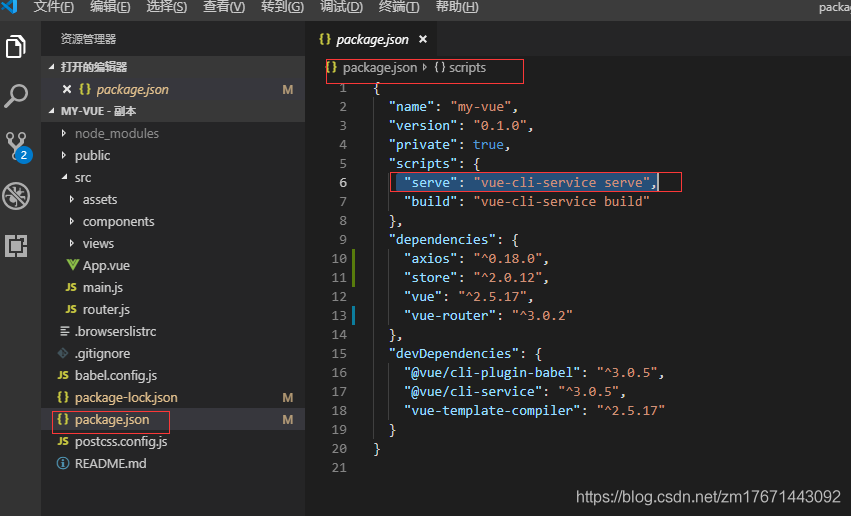Viewport: 851px width, 516px height.
Task: Expand the components folder
Action: pyautogui.click(x=118, y=221)
